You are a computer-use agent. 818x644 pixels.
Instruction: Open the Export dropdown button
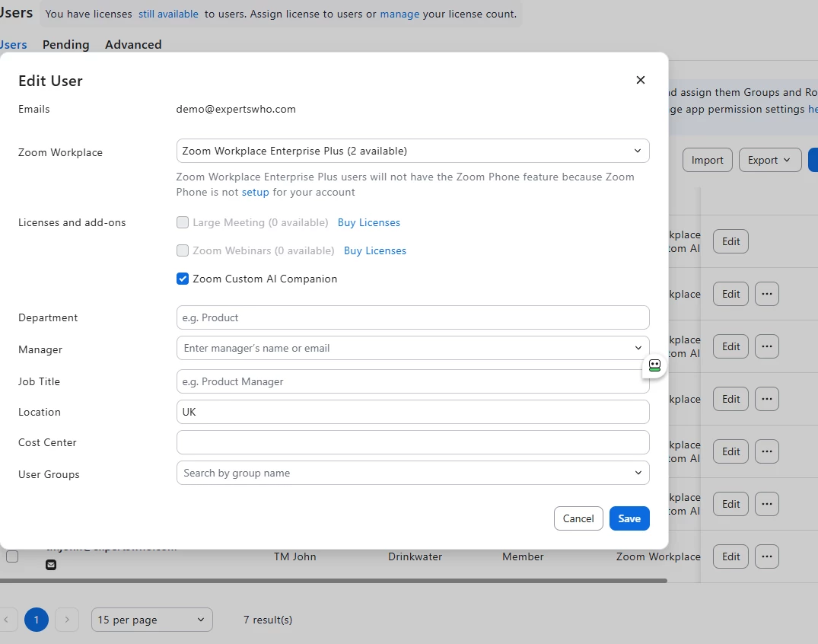coord(770,160)
